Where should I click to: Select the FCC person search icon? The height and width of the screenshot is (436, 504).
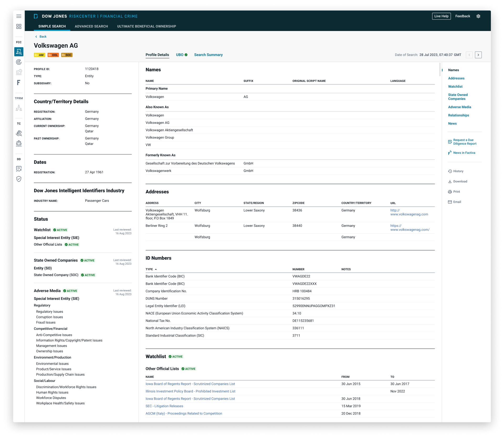click(19, 52)
